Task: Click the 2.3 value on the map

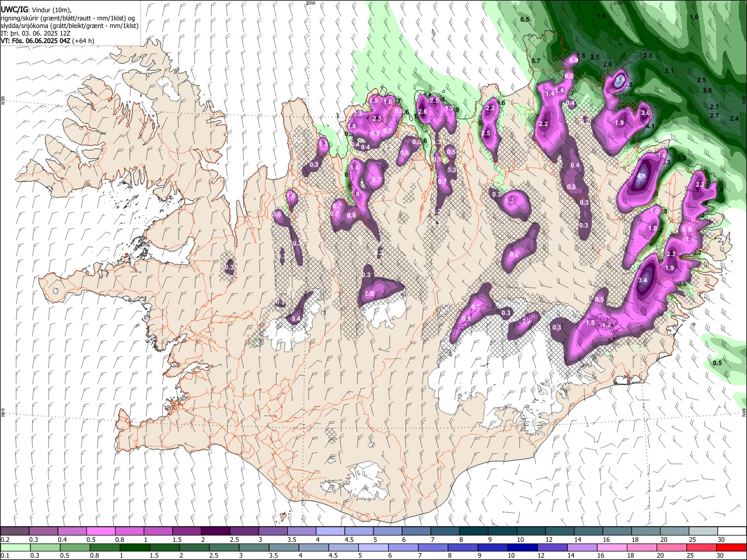Action: tap(376, 118)
